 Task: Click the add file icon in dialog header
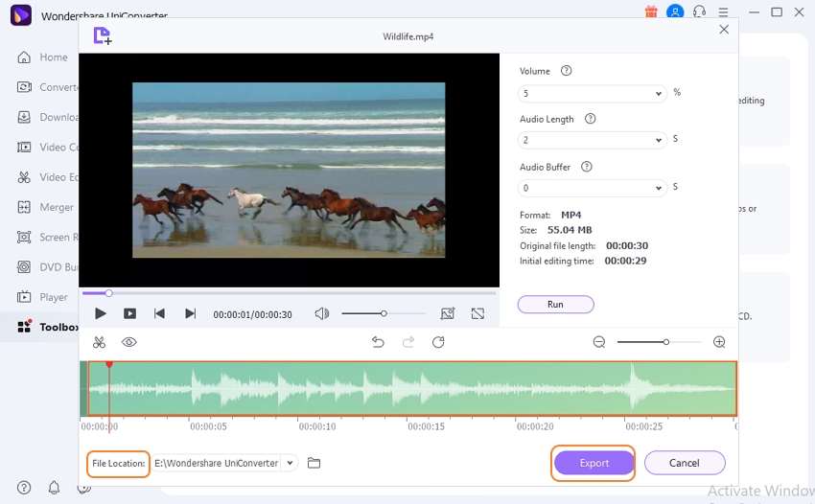pyautogui.click(x=103, y=35)
